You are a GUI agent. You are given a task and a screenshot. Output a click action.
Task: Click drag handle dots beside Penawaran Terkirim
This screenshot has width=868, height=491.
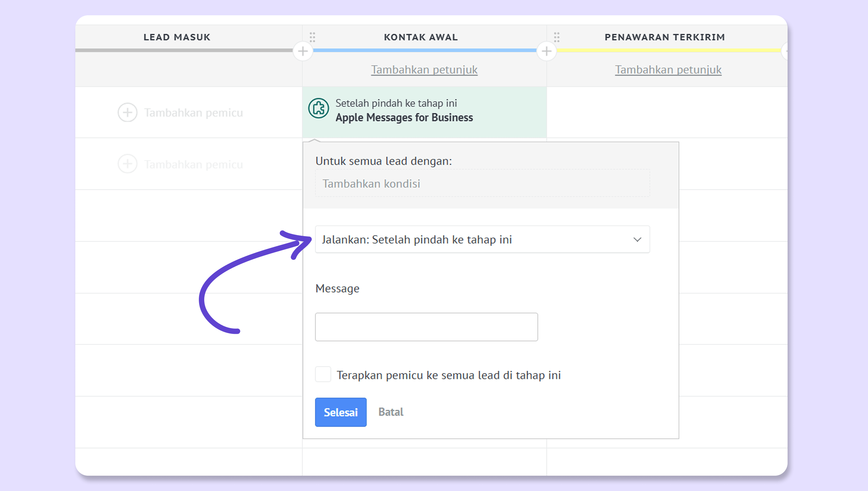557,37
